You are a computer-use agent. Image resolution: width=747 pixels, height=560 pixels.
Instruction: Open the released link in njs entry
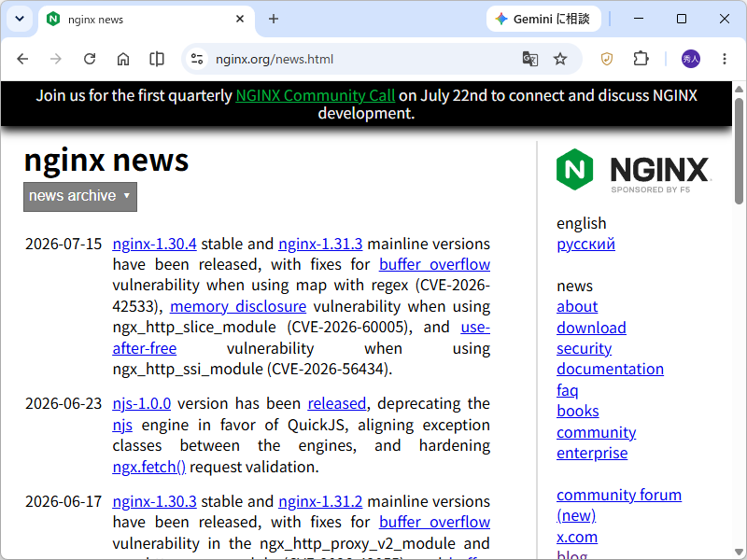tap(337, 404)
